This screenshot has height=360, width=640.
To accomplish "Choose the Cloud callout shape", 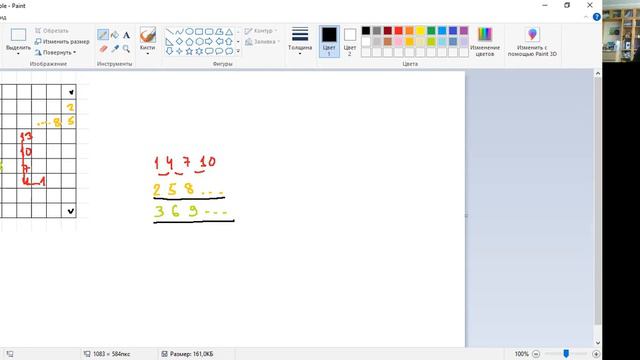I will coord(229,51).
